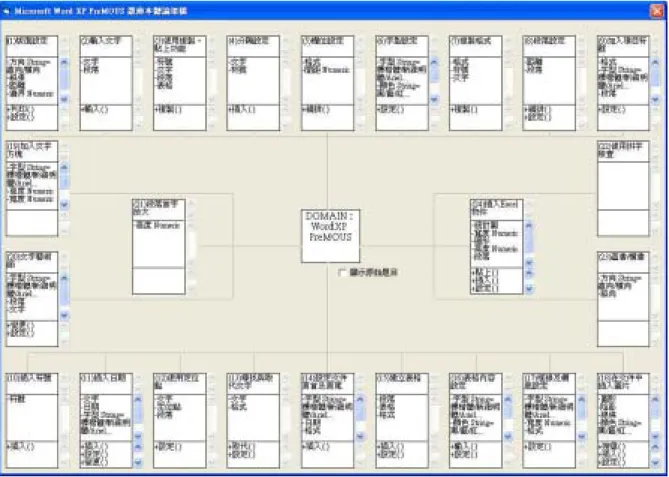Click scrollbar thumb in box (1) attributes
This screenshot has height=477, width=669.
click(x=64, y=80)
